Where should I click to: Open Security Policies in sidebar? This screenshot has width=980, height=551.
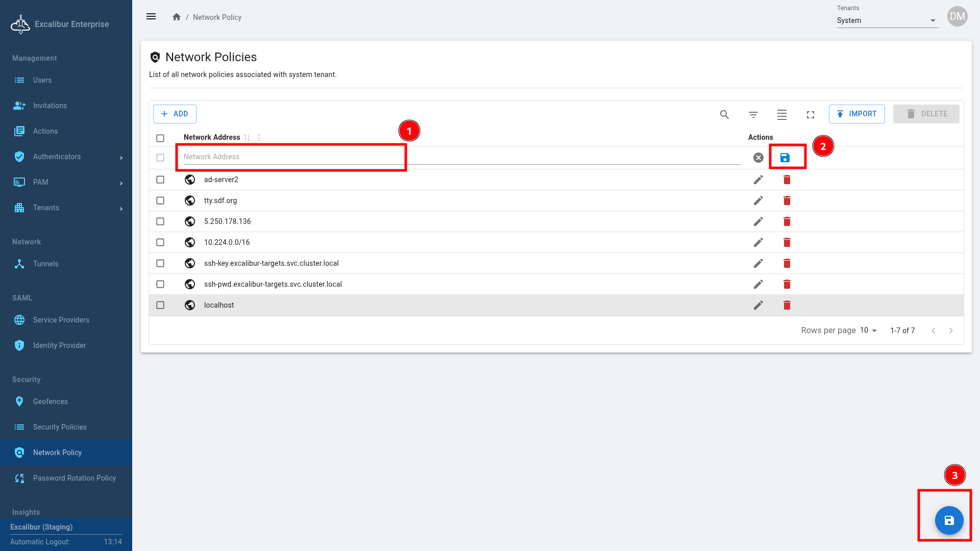tap(60, 427)
